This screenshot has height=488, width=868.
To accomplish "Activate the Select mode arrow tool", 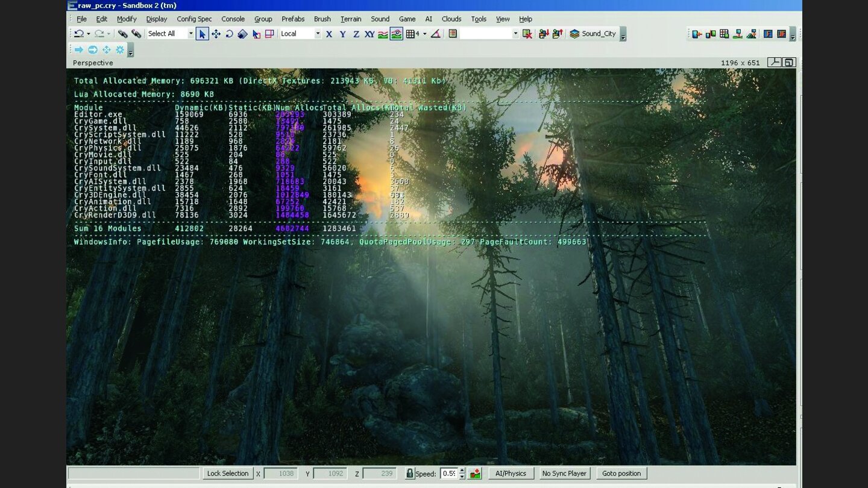I will tap(203, 34).
